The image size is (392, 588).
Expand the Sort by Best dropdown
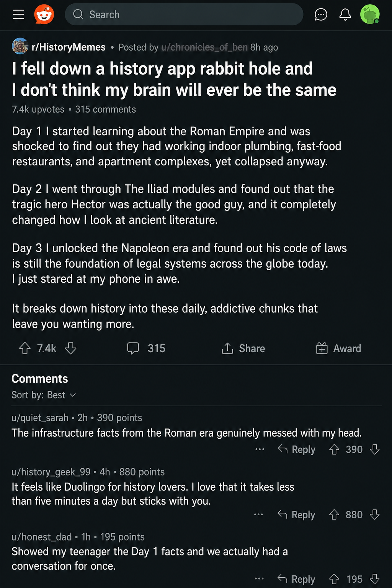pos(44,395)
